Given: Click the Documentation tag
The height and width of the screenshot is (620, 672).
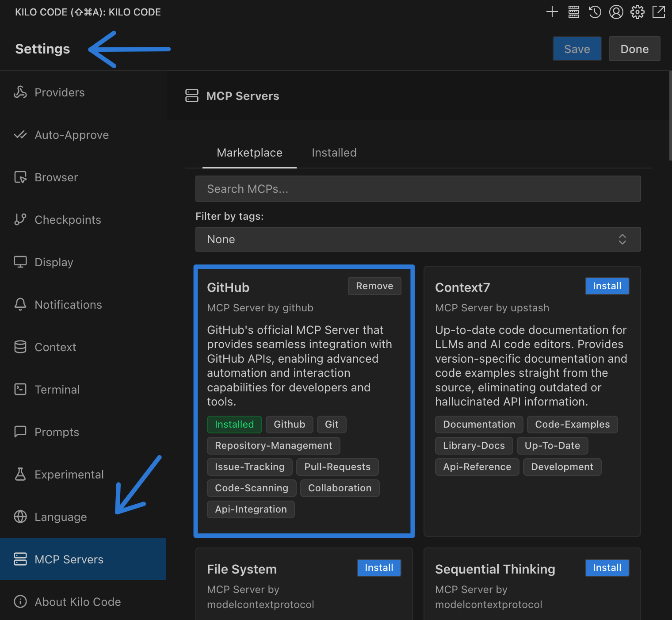Looking at the screenshot, I should pyautogui.click(x=479, y=425).
